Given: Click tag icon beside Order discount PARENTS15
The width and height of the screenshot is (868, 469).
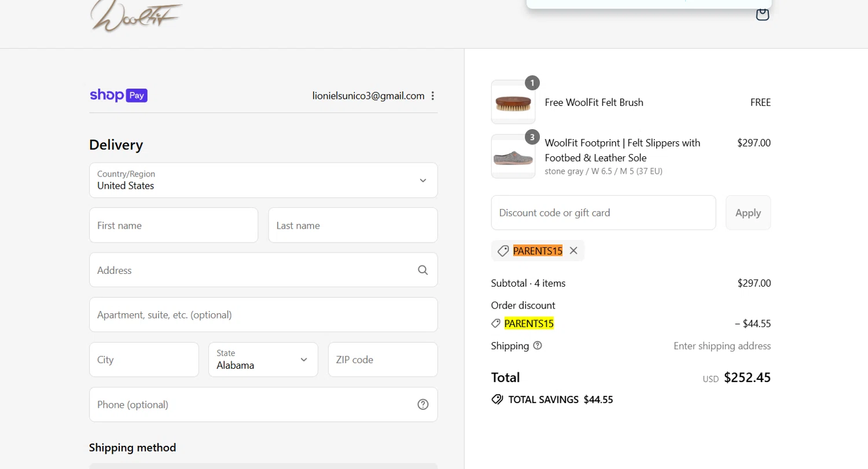Looking at the screenshot, I should click(x=496, y=324).
